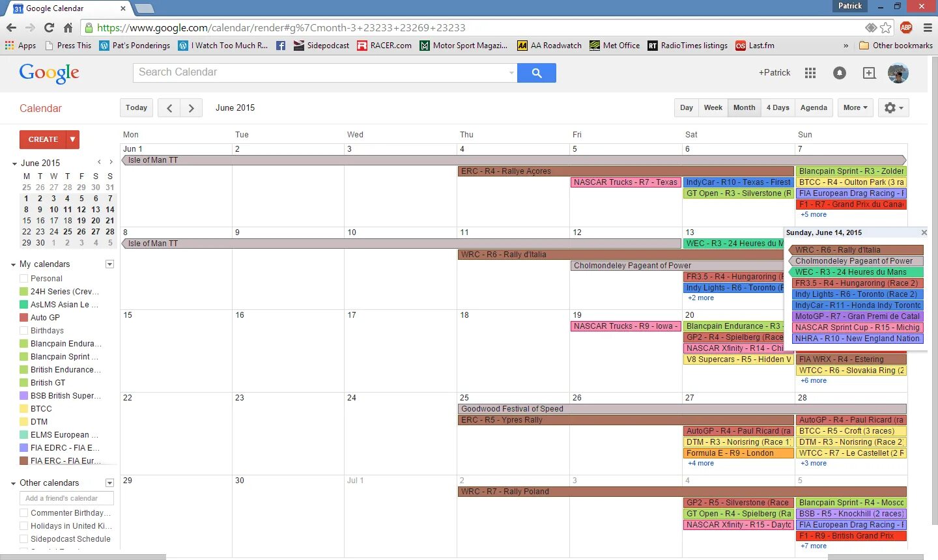Screen dimensions: 938x560
Task: Open search options dropdown arrow
Action: (x=511, y=73)
